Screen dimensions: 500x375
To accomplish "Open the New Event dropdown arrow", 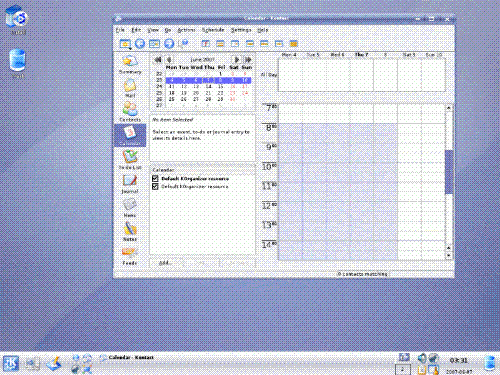I will [130, 48].
